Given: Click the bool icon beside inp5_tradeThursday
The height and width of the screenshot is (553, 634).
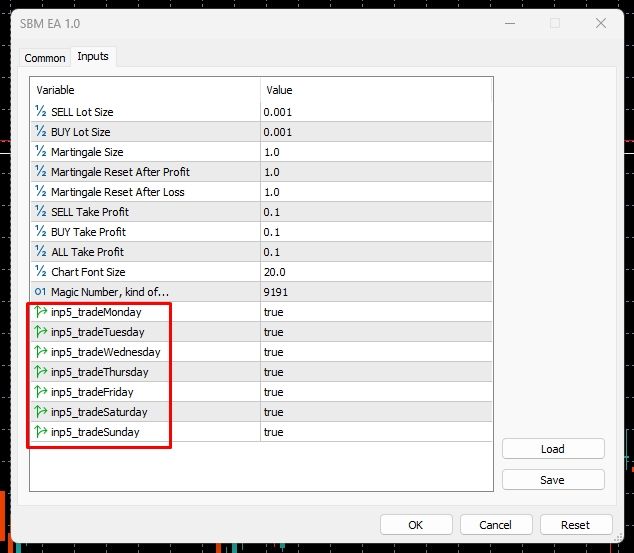Looking at the screenshot, I should pyautogui.click(x=40, y=371).
